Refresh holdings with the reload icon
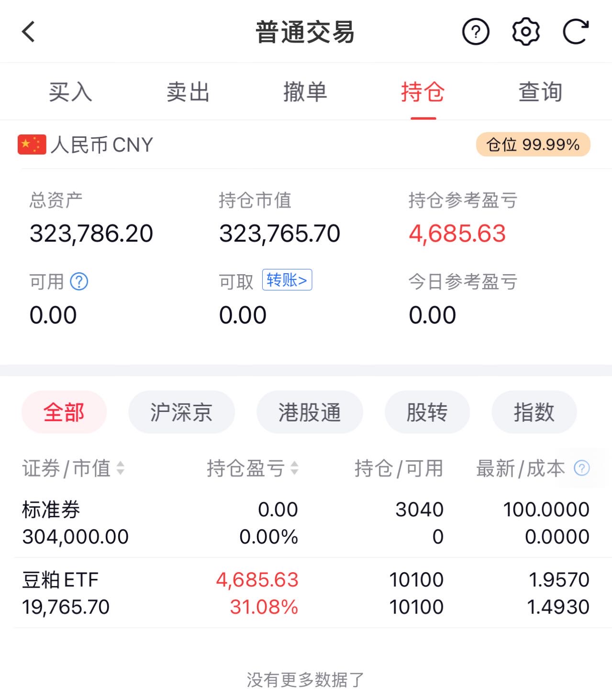 575,32
